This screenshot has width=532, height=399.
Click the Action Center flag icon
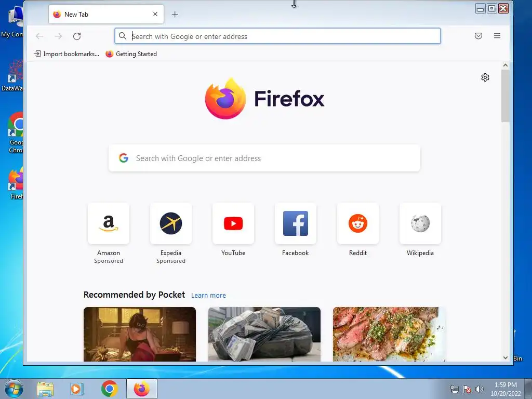467,389
